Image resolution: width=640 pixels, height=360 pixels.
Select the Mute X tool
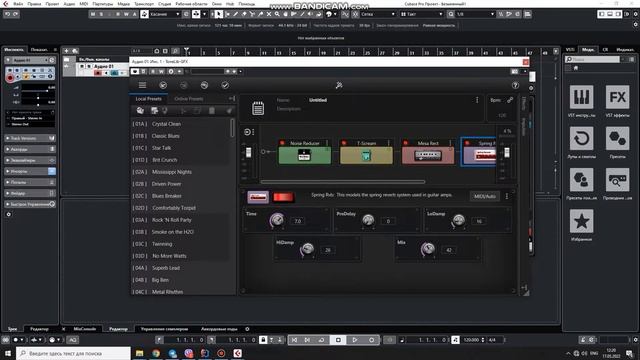pyautogui.click(x=269, y=14)
